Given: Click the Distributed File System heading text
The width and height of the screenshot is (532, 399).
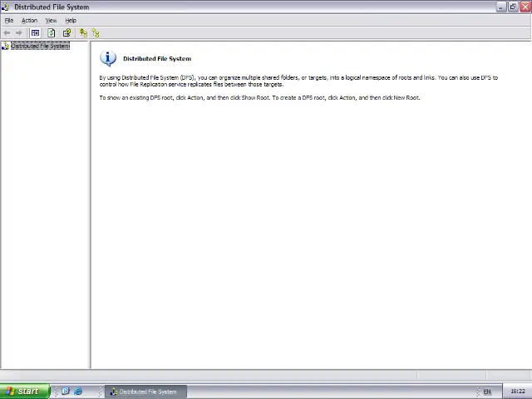Looking at the screenshot, I should [x=157, y=59].
